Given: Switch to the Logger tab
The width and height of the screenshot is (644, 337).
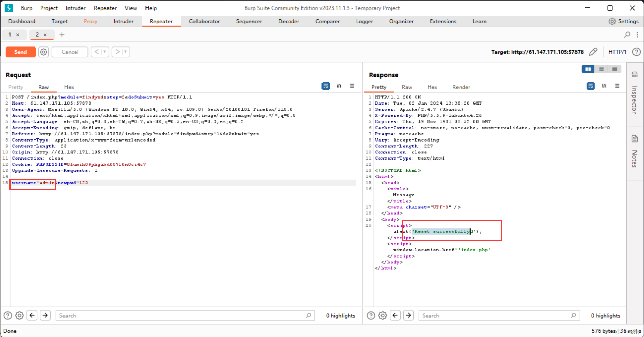Looking at the screenshot, I should coord(365,21).
